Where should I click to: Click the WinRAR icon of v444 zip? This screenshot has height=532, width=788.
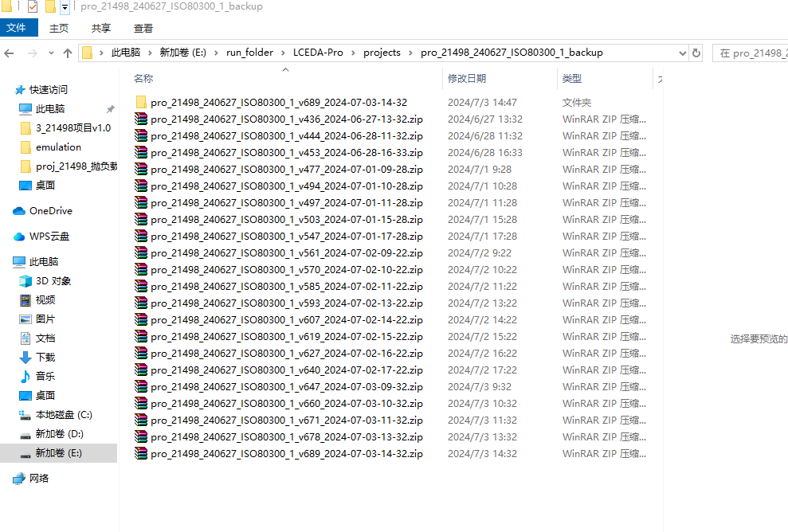click(x=141, y=135)
